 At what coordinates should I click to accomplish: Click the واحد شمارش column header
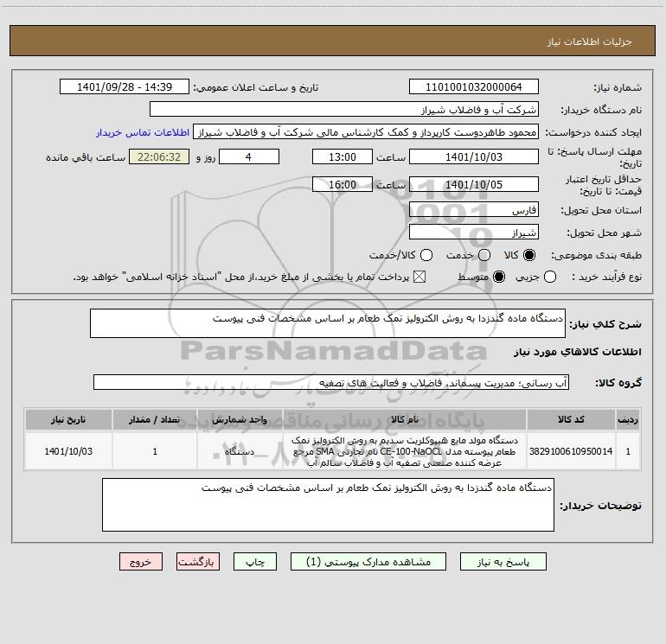pos(240,419)
